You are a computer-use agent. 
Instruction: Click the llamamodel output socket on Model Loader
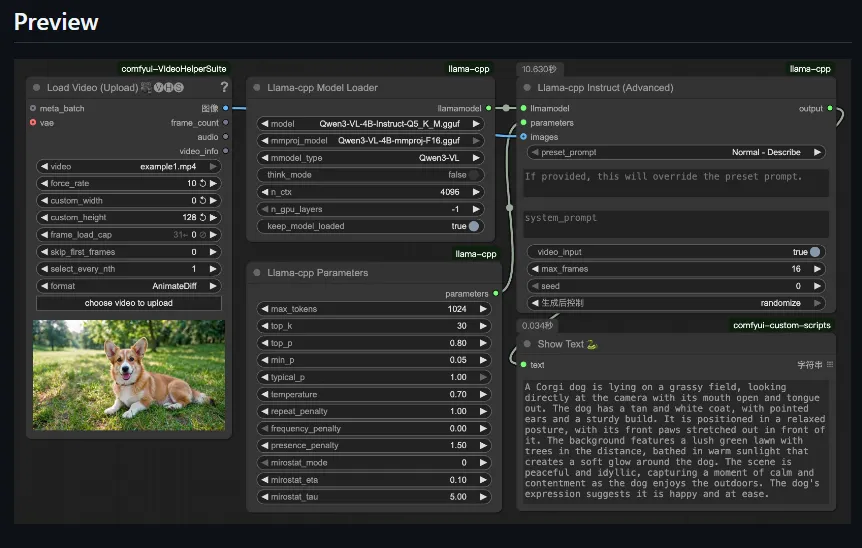coord(488,108)
